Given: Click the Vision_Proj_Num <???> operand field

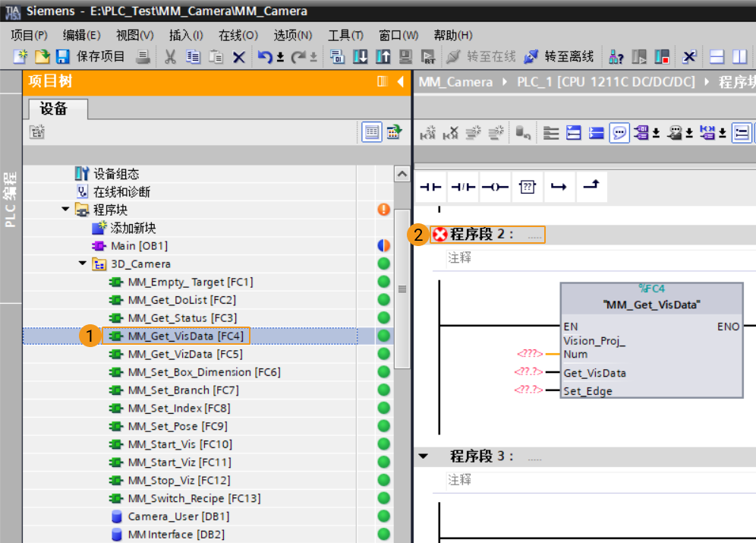Looking at the screenshot, I should 530,353.
